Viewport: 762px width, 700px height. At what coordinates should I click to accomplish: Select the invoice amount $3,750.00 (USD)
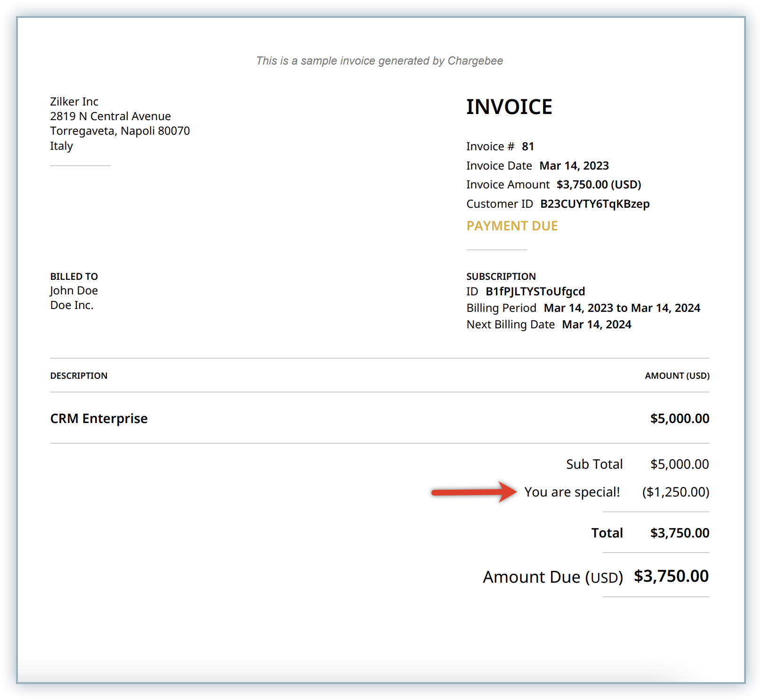(598, 185)
